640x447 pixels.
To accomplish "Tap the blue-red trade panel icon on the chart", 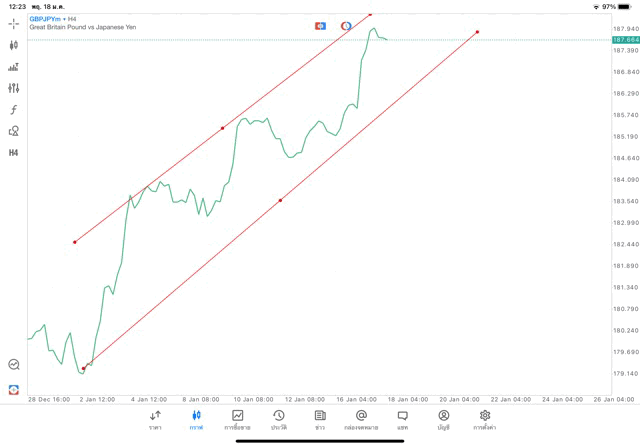I will point(320,25).
